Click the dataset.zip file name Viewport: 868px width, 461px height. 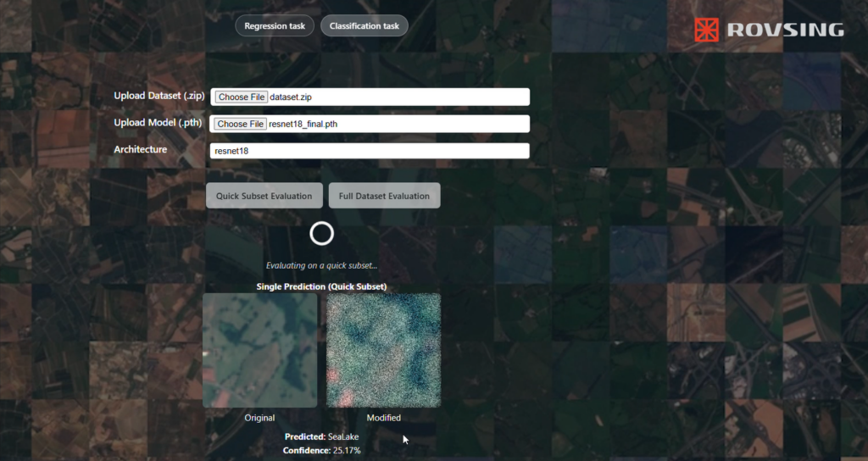(291, 97)
